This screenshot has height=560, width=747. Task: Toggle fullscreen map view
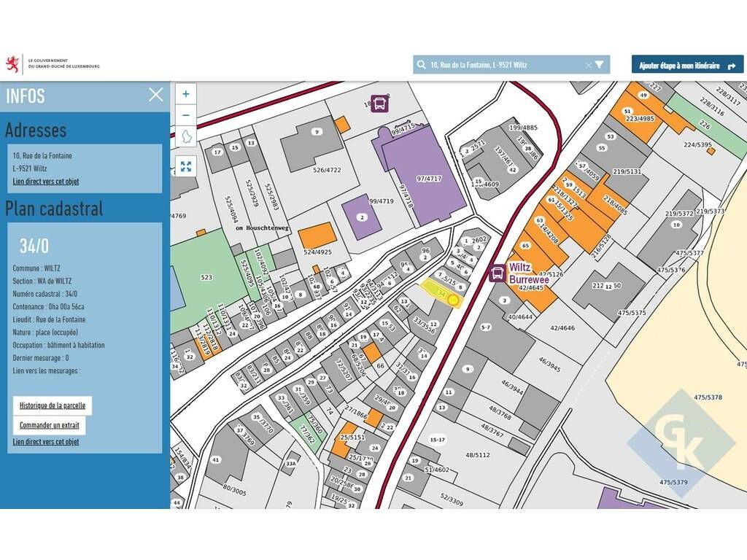click(x=186, y=166)
